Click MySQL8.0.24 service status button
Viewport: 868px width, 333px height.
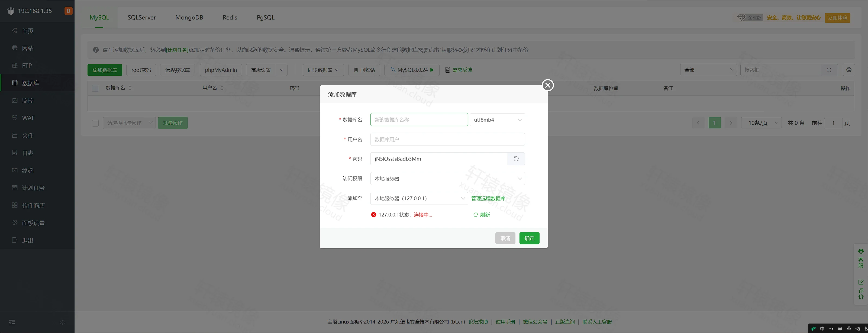(x=412, y=70)
